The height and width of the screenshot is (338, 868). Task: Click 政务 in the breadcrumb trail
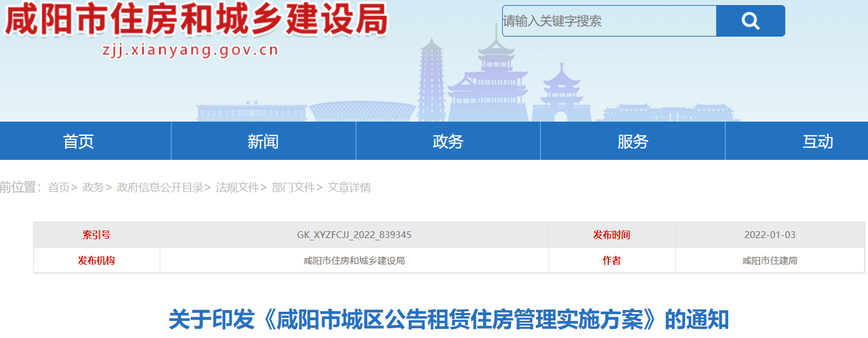(x=93, y=188)
